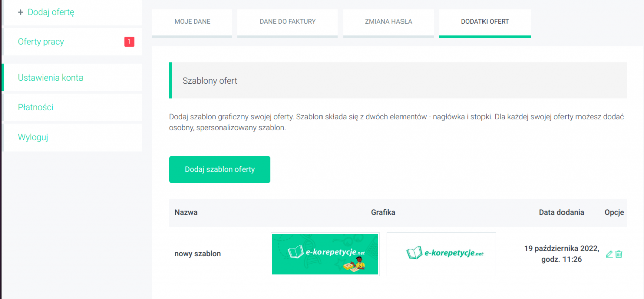This screenshot has width=644, height=299.
Task: Open the white footer logo thumbnail
Action: [x=441, y=254]
